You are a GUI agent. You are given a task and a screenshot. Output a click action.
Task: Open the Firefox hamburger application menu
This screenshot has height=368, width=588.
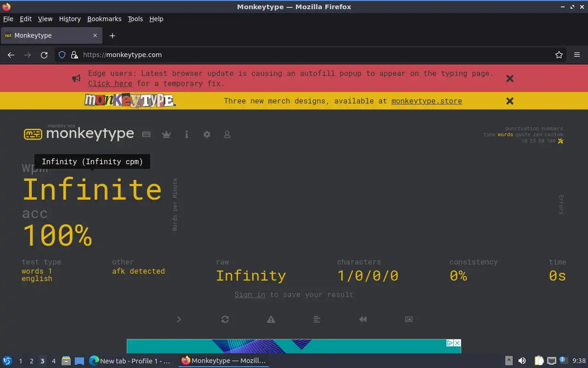[x=577, y=55]
